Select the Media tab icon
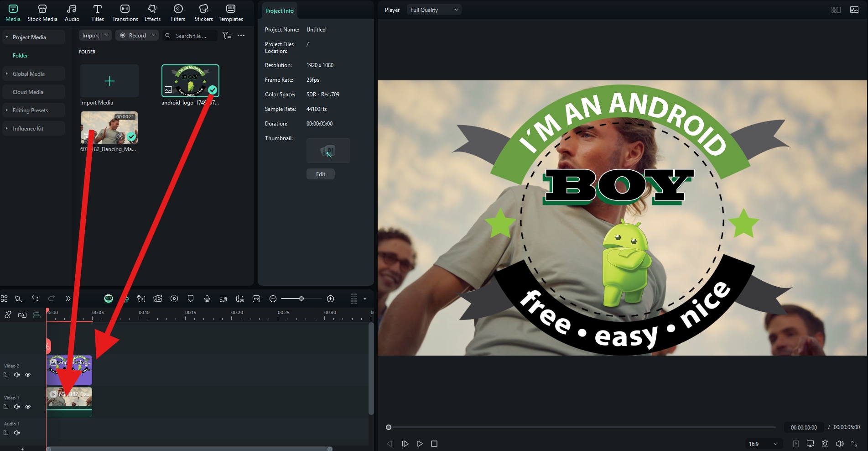Viewport: 868px width, 451px height. pyautogui.click(x=13, y=13)
